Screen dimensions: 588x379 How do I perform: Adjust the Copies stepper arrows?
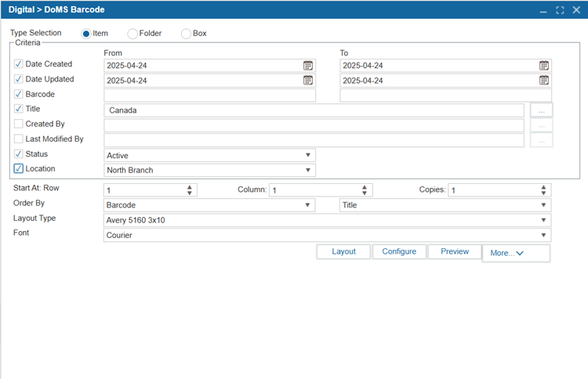[543, 190]
